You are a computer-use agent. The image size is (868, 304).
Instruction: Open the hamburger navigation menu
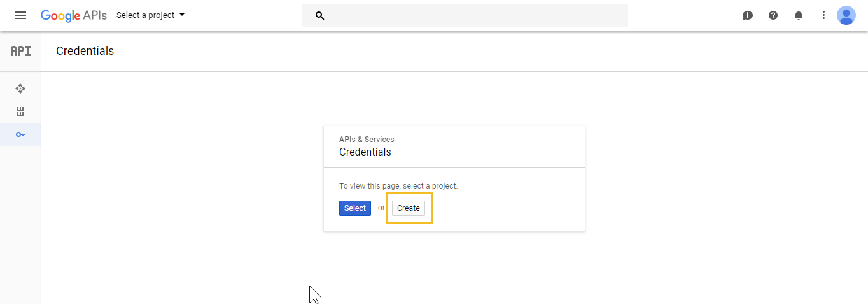click(x=20, y=15)
